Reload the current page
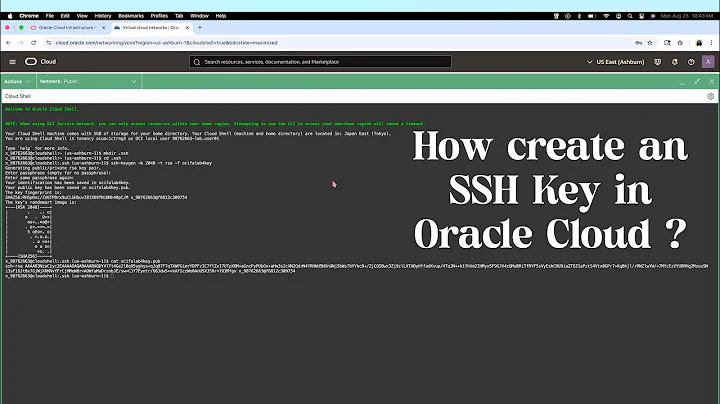Viewport: 720px width, 404px height. click(x=34, y=43)
